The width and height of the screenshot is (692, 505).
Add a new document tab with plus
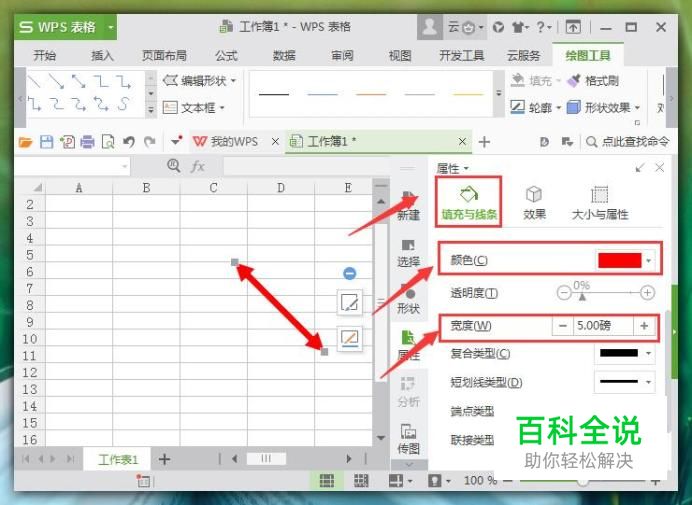[484, 142]
